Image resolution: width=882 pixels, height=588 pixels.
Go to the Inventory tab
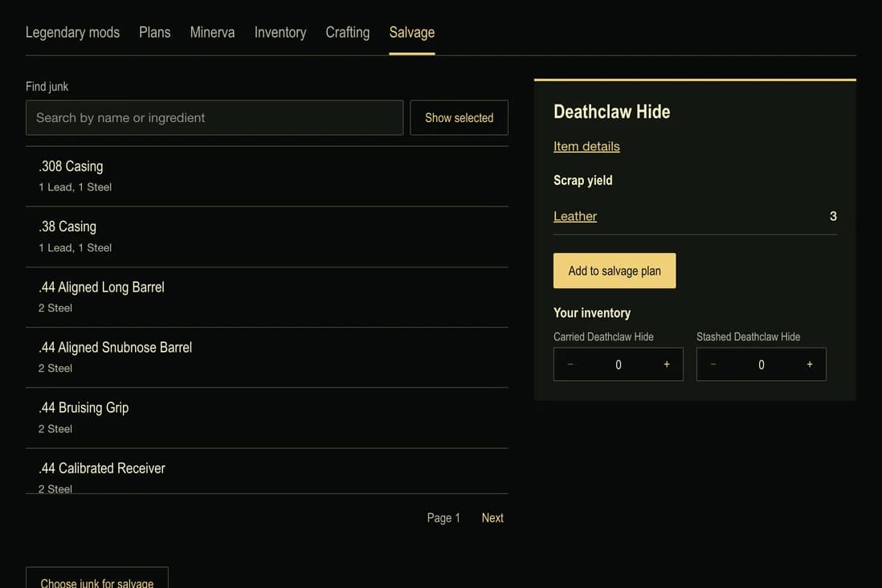click(280, 33)
